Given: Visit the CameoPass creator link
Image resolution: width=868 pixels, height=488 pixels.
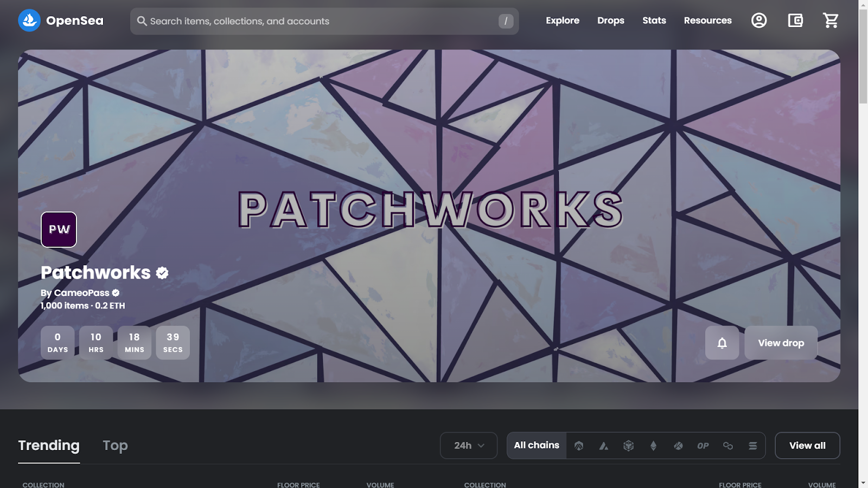Looking at the screenshot, I should click(81, 293).
